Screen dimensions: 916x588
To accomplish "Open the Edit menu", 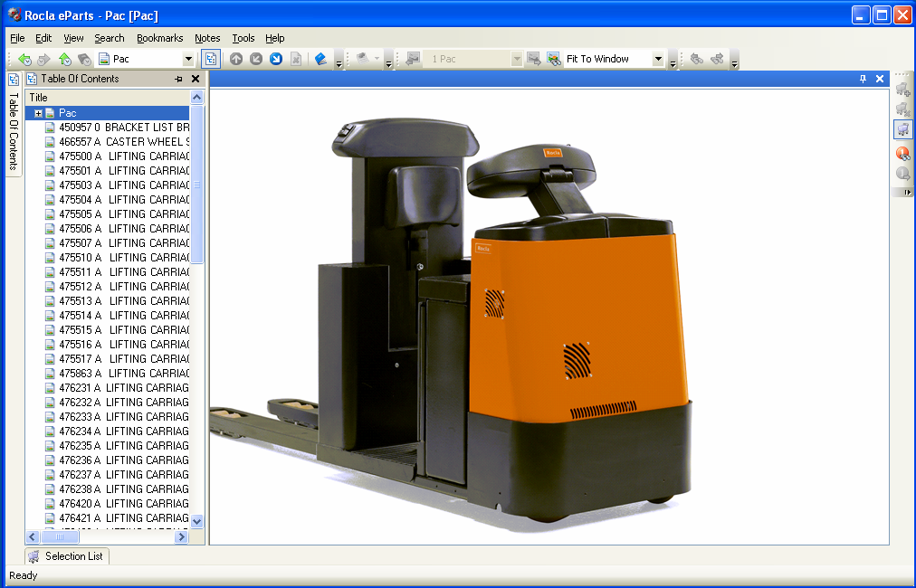I will click(43, 38).
